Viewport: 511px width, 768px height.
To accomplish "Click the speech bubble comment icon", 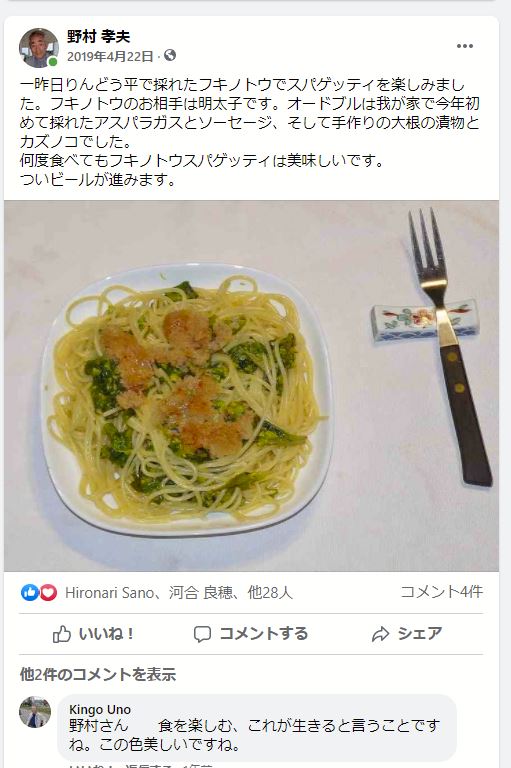I will 202,634.
